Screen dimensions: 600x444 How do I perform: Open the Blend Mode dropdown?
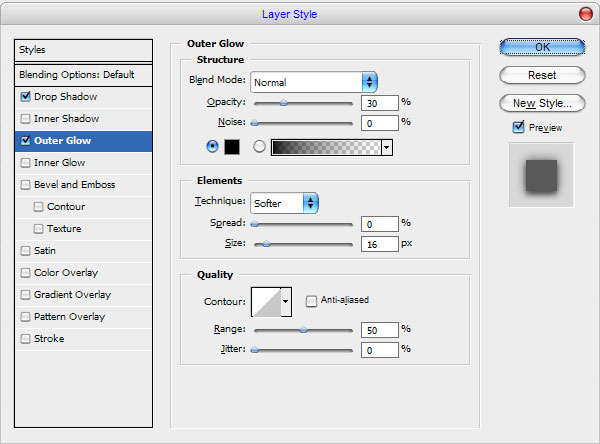pyautogui.click(x=314, y=82)
